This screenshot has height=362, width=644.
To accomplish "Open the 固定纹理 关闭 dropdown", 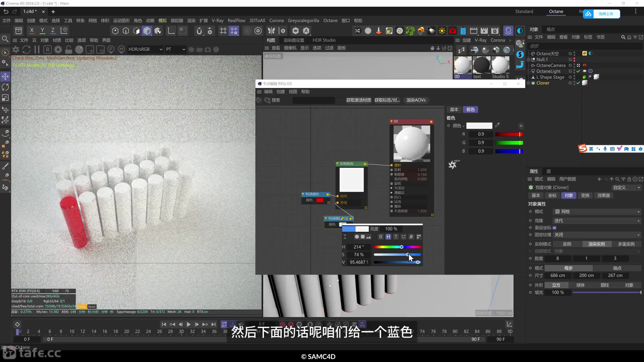I will pos(597,235).
